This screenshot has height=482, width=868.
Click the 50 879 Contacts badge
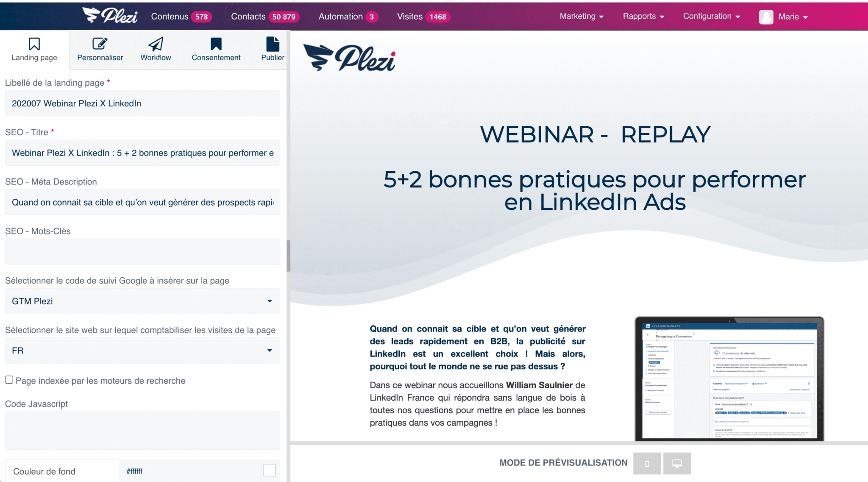click(284, 17)
